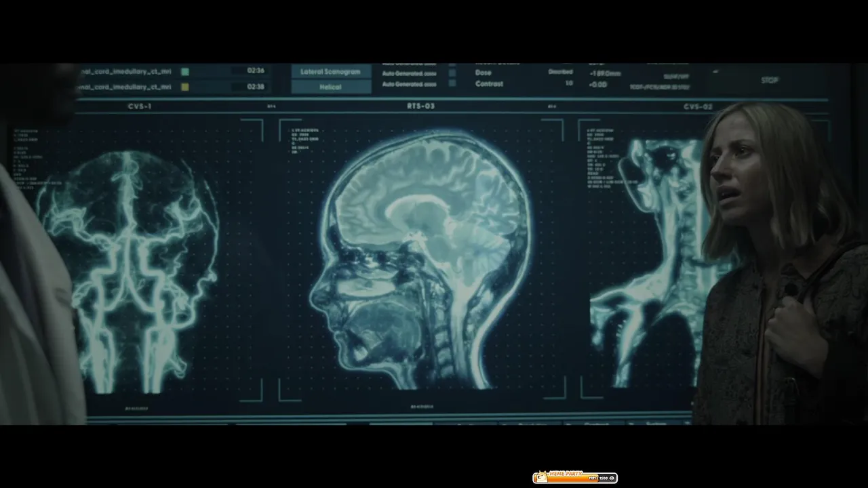Screen dimensions: 868x488
Task: Open the CVS-02 panel header
Action: [x=698, y=106]
